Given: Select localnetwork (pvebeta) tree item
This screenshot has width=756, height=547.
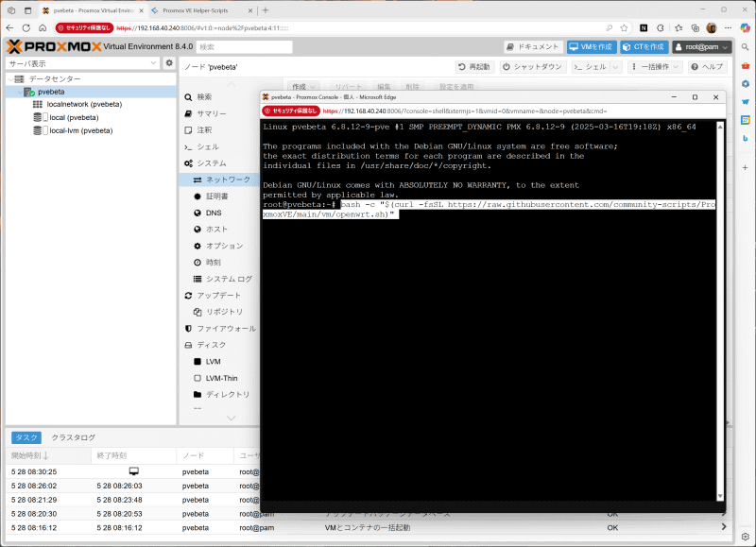Looking at the screenshot, I should (84, 104).
